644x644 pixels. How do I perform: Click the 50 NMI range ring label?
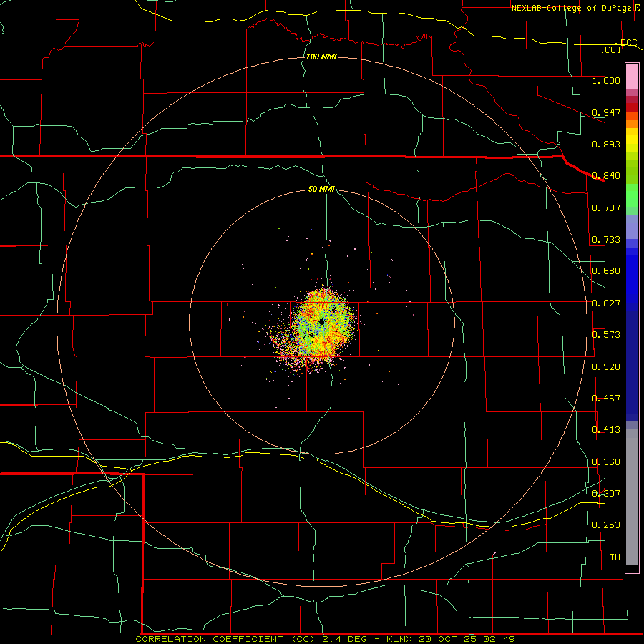[321, 189]
